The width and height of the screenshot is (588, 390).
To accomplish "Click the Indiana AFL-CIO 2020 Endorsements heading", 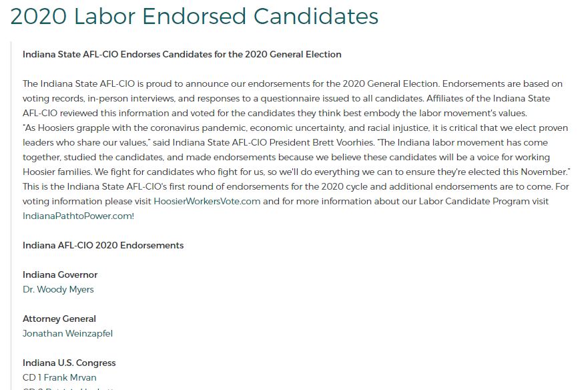I will [x=103, y=245].
